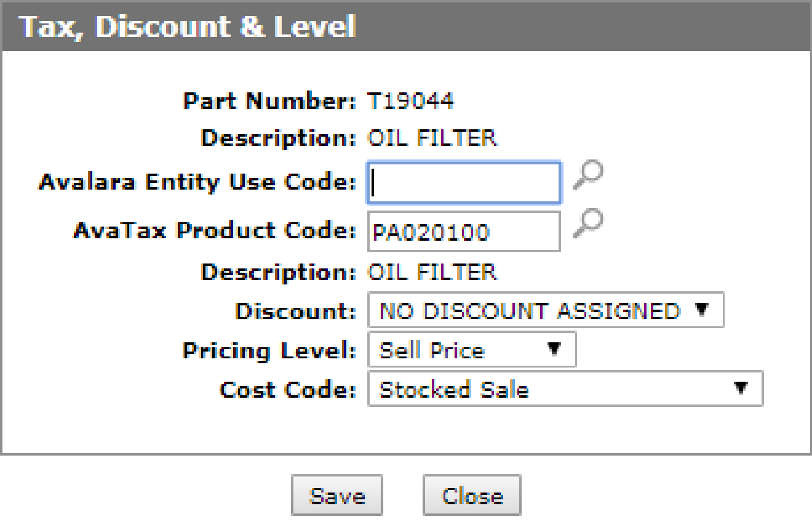
Task: Click the first OIL FILTER description text
Action: pos(432,138)
